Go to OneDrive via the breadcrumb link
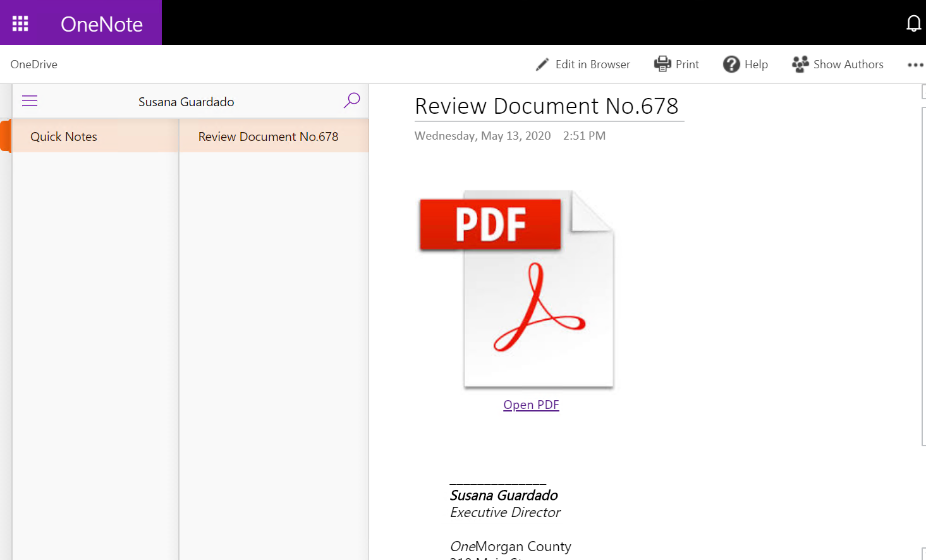 tap(34, 64)
